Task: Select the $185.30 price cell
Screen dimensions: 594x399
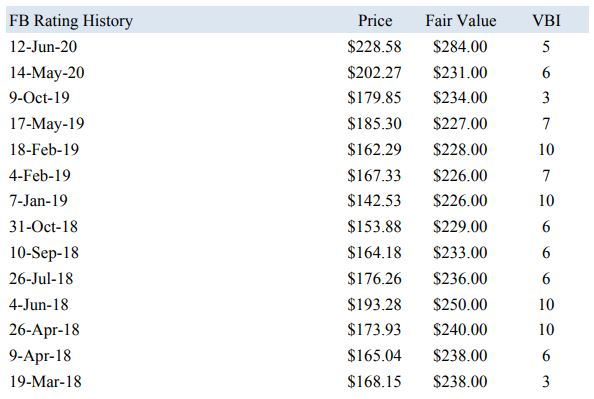Action: coord(374,124)
